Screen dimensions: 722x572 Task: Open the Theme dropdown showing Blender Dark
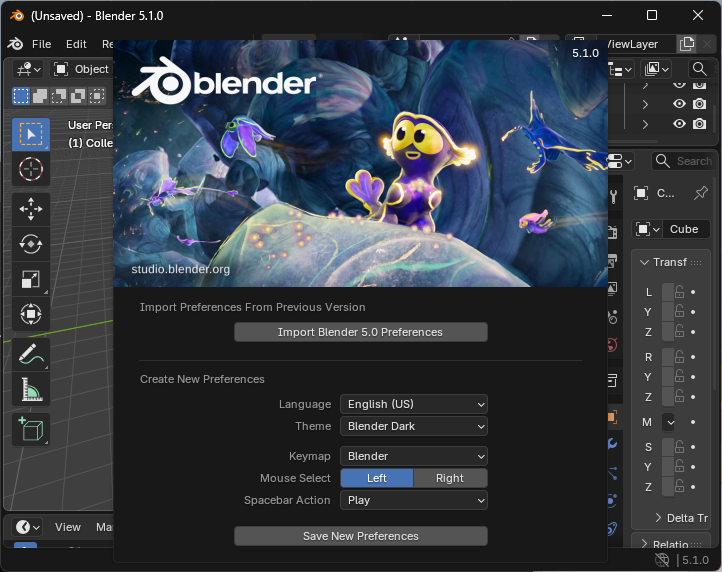point(414,426)
